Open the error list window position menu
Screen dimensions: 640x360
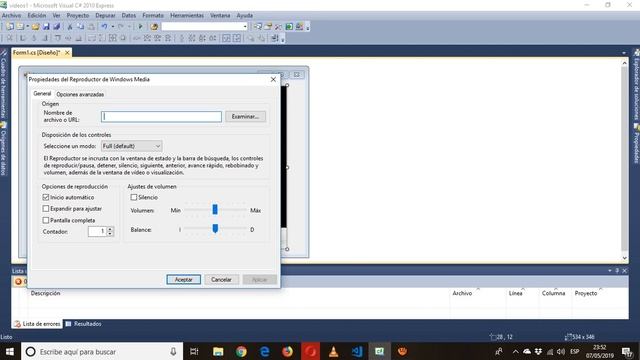pyautogui.click(x=610, y=271)
